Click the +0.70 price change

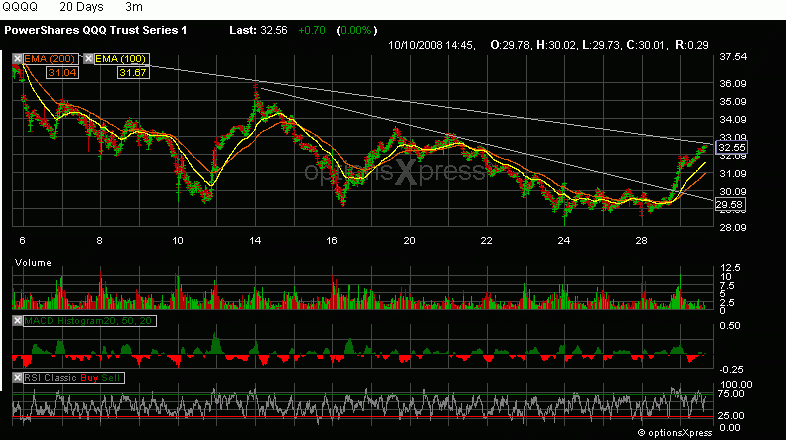coord(312,30)
